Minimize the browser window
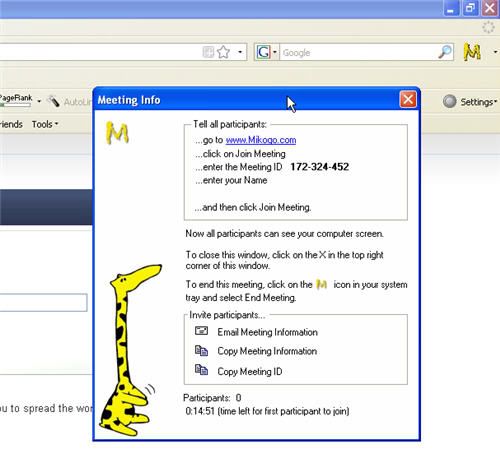Image resolution: width=500 pixels, height=453 pixels. pos(451,8)
